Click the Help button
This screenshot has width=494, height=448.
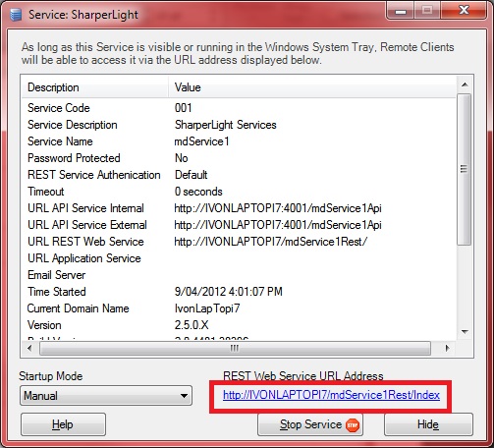pos(63,424)
